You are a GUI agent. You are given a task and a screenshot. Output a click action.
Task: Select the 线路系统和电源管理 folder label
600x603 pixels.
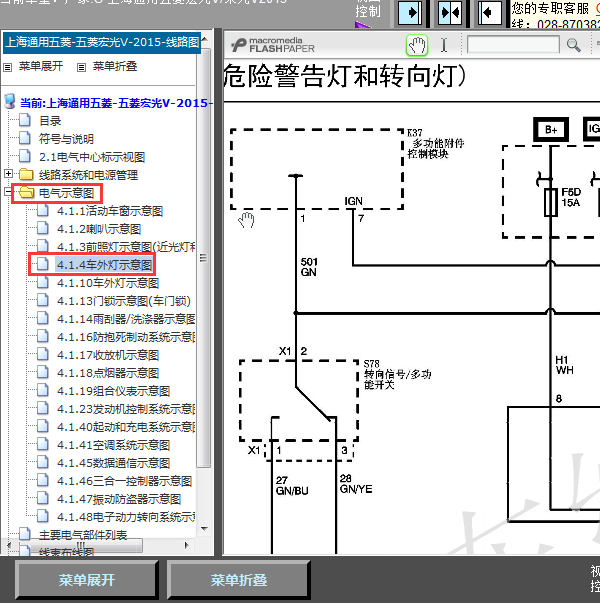click(88, 175)
